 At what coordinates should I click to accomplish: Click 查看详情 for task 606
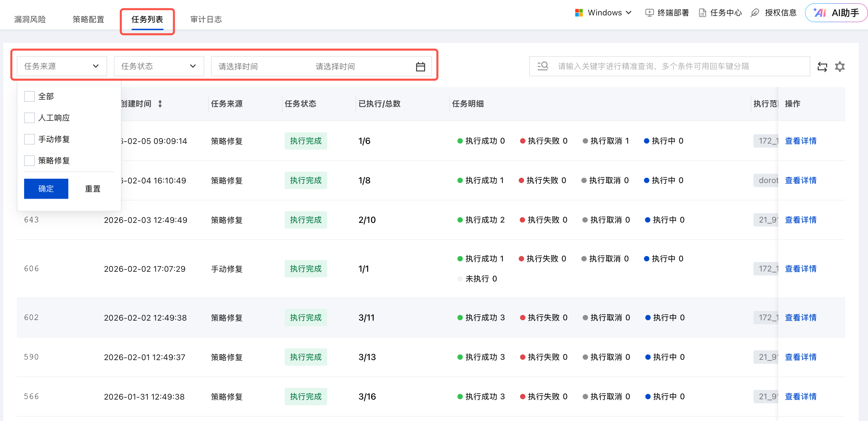click(801, 269)
